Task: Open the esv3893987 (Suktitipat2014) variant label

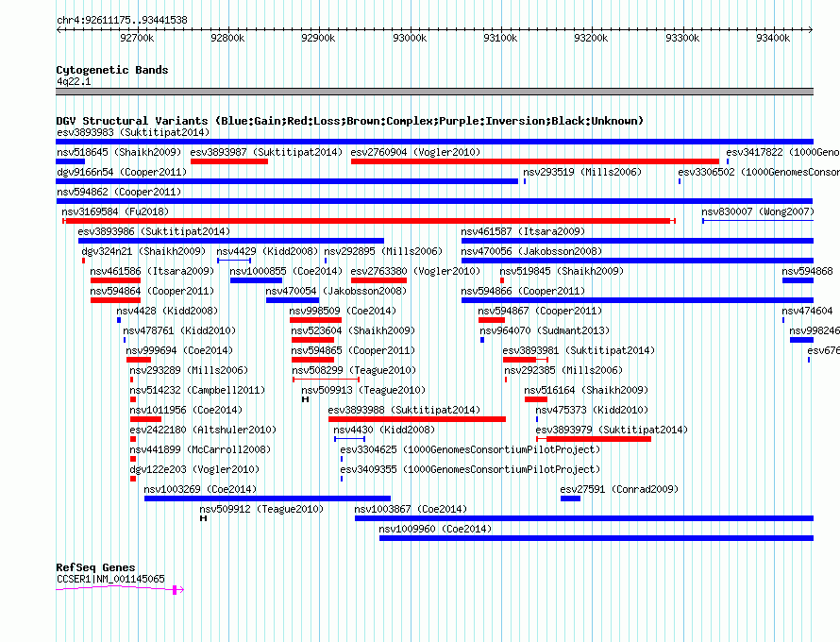Action: tap(266, 152)
